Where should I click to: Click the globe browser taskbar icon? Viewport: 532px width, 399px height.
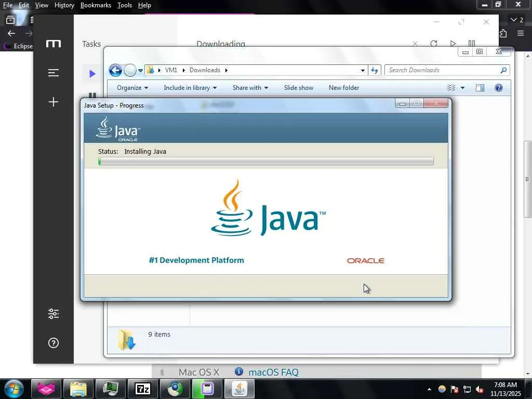click(175, 389)
